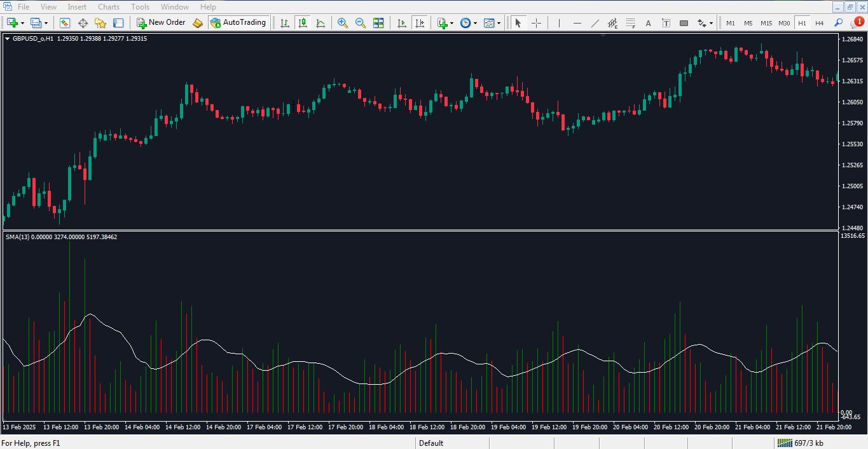868x449 pixels.
Task: Open the indicators list dropdown
Action: pos(451,23)
